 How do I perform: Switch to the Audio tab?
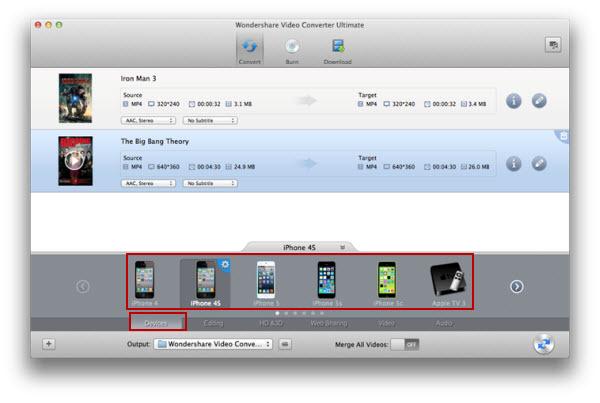click(x=444, y=323)
